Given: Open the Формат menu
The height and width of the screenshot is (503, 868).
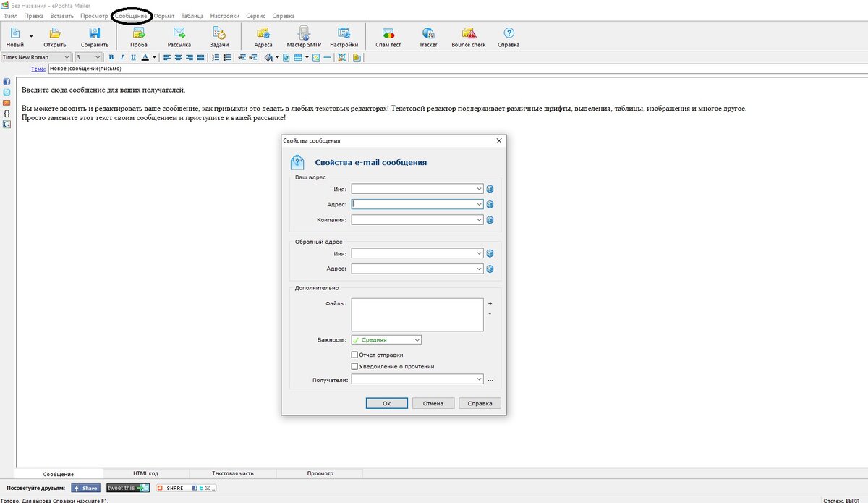Looking at the screenshot, I should (164, 15).
